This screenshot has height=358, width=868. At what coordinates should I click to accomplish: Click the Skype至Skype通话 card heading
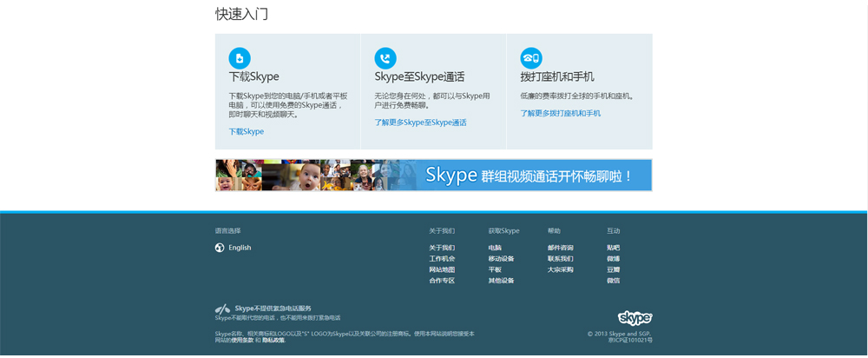tap(419, 76)
